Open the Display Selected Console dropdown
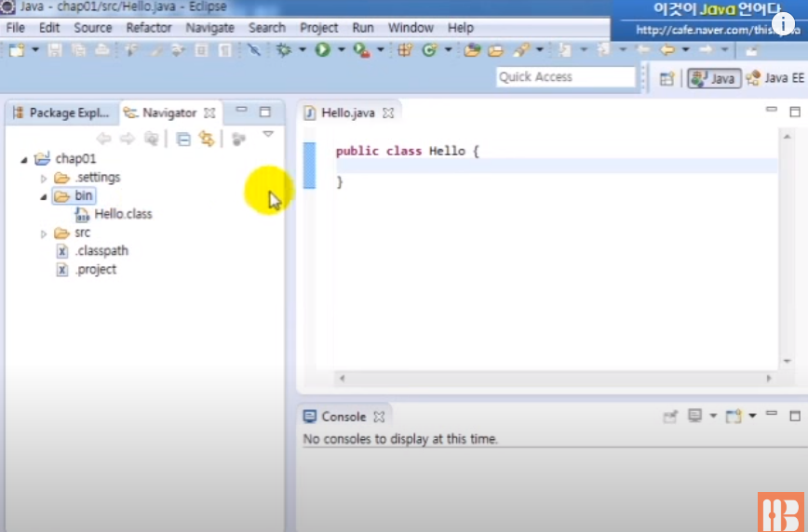Image resolution: width=808 pixels, height=532 pixels. (713, 416)
